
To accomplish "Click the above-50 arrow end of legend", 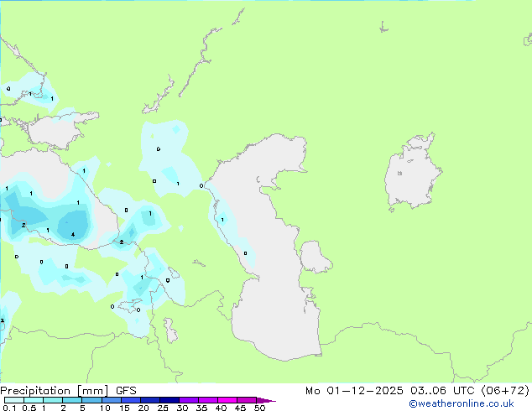I will pos(266,400).
